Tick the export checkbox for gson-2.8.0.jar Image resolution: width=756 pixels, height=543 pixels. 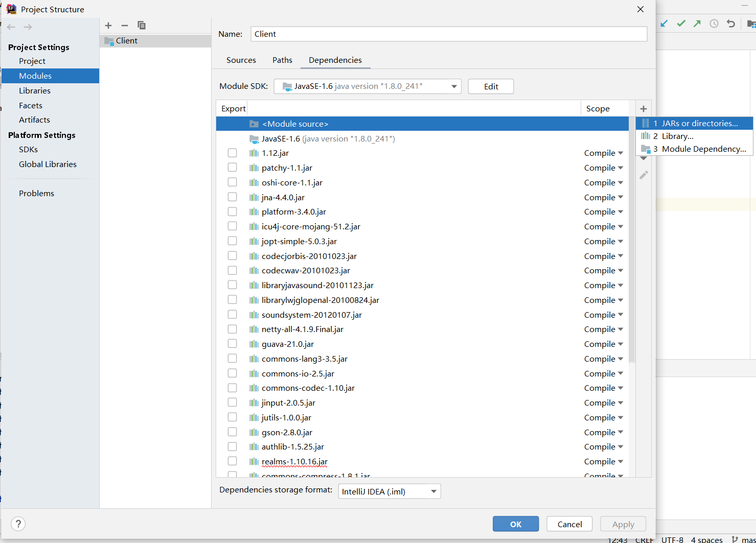click(232, 432)
